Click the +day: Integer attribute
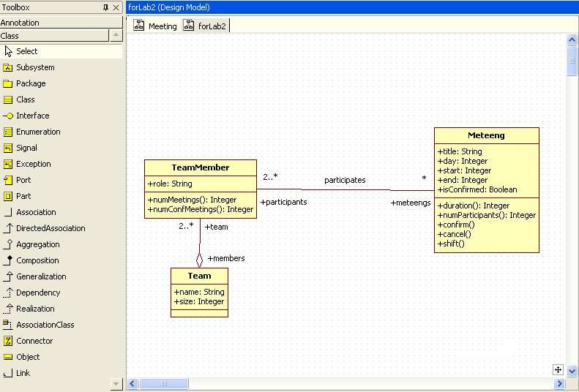 coord(463,161)
